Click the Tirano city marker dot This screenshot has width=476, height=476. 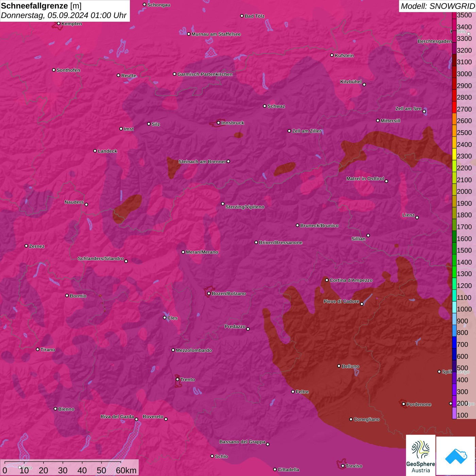[38, 350]
